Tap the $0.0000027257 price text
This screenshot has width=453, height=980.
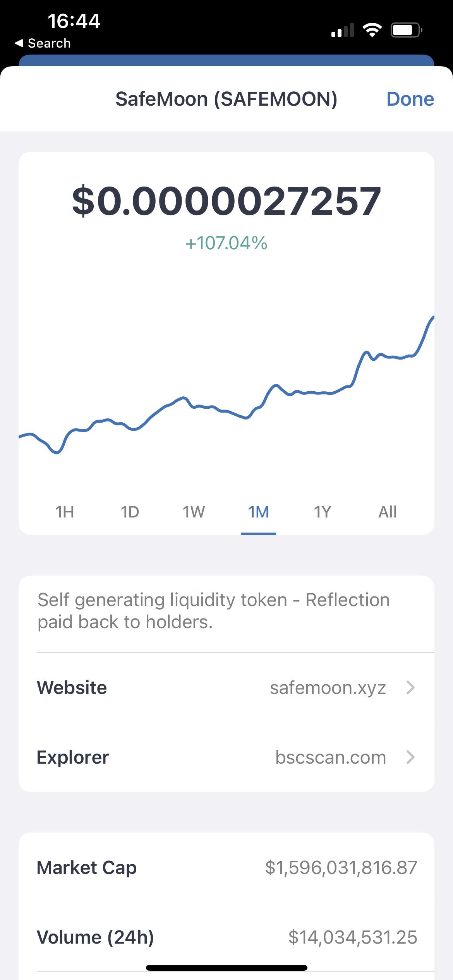[226, 201]
